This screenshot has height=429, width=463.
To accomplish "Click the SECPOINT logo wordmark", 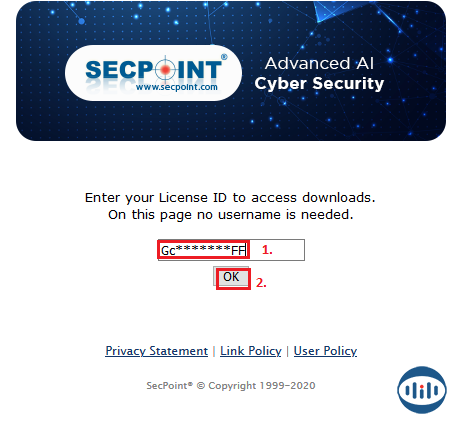I will (153, 70).
